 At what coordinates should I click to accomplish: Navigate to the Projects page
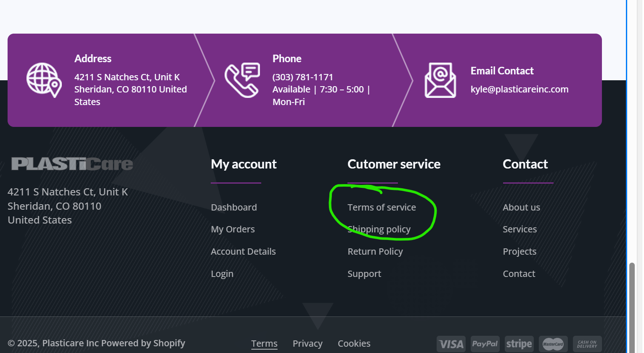pos(519,252)
